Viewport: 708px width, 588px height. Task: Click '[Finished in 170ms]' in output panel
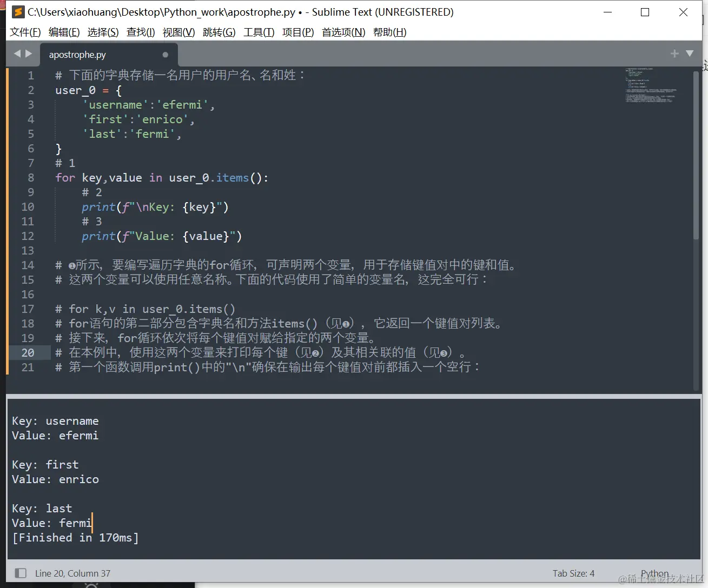tap(75, 538)
